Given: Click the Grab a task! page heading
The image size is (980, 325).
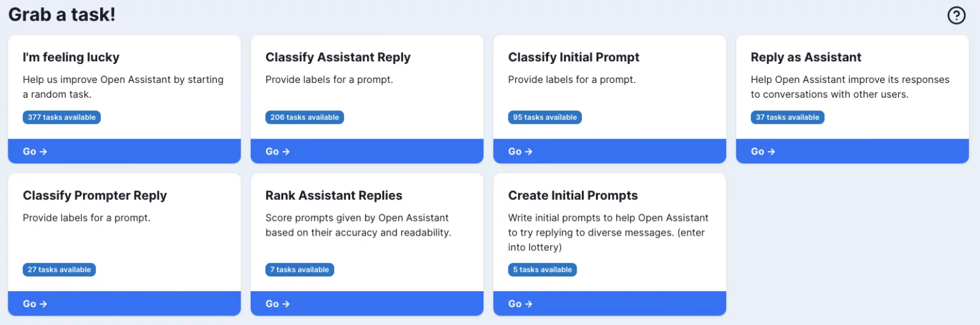Looking at the screenshot, I should 62,15.
